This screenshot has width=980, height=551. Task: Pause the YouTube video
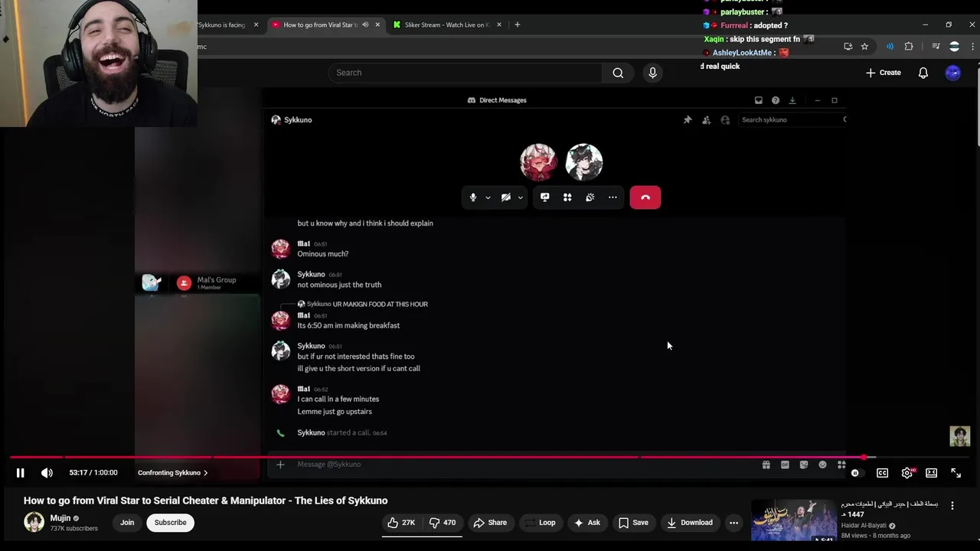pyautogui.click(x=20, y=473)
